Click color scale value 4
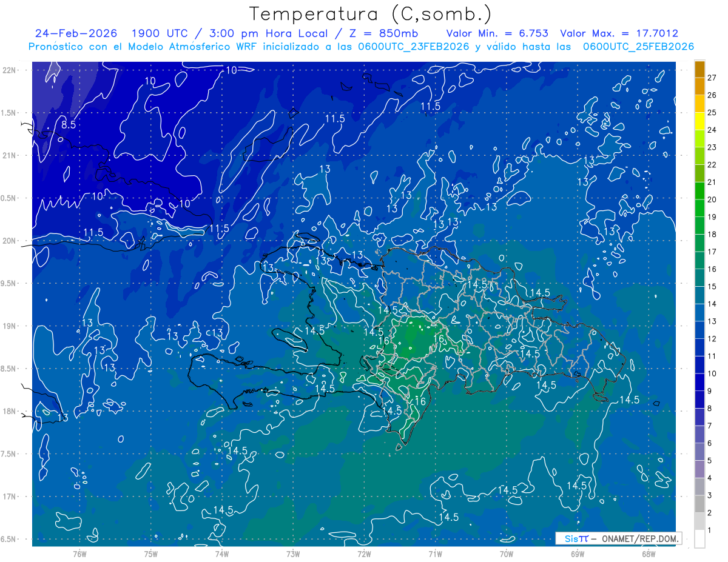Image resolution: width=728 pixels, height=562 pixels. (x=710, y=478)
